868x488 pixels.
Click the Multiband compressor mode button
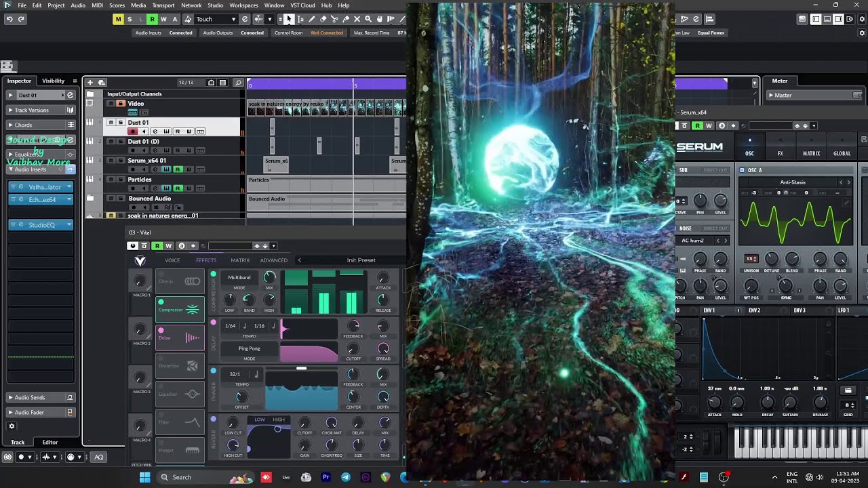click(x=239, y=277)
